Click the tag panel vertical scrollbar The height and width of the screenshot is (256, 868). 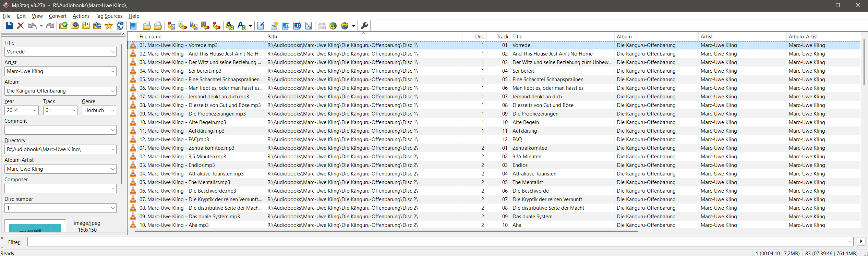point(121,114)
